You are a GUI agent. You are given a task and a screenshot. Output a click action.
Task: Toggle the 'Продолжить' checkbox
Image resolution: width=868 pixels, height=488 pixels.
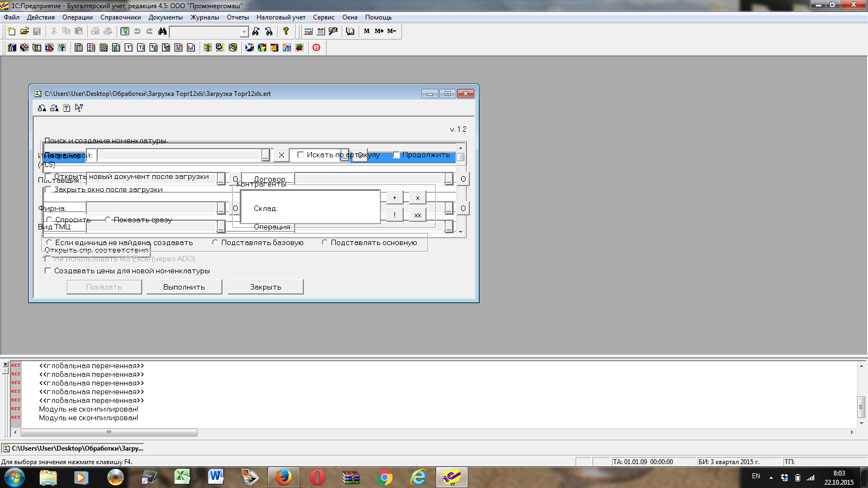tap(396, 155)
